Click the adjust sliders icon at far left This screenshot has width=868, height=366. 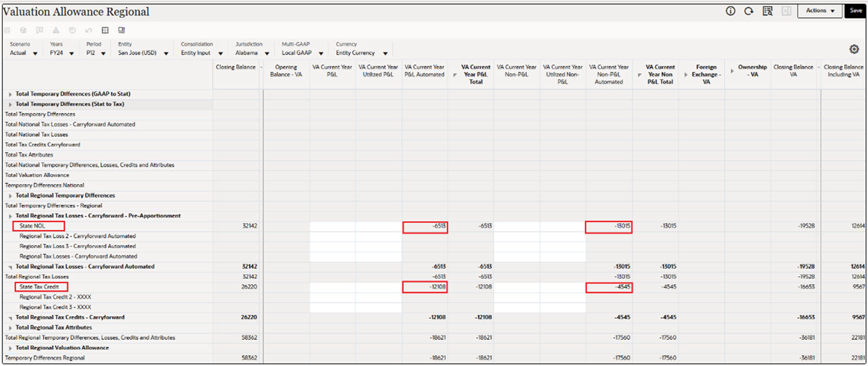click(x=8, y=30)
